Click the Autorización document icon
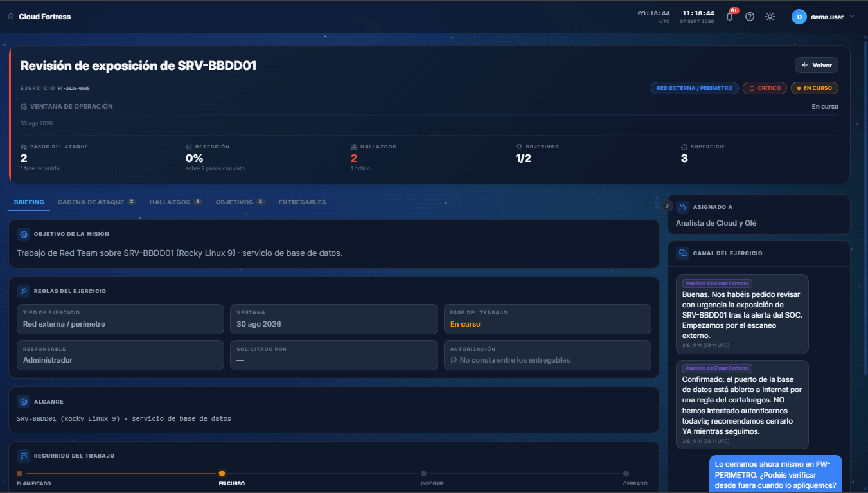Screen dimensions: 868x493 tap(454, 361)
